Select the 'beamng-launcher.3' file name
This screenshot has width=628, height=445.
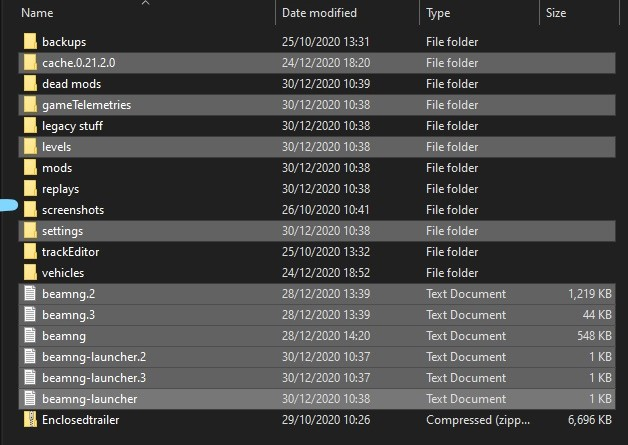(x=94, y=378)
